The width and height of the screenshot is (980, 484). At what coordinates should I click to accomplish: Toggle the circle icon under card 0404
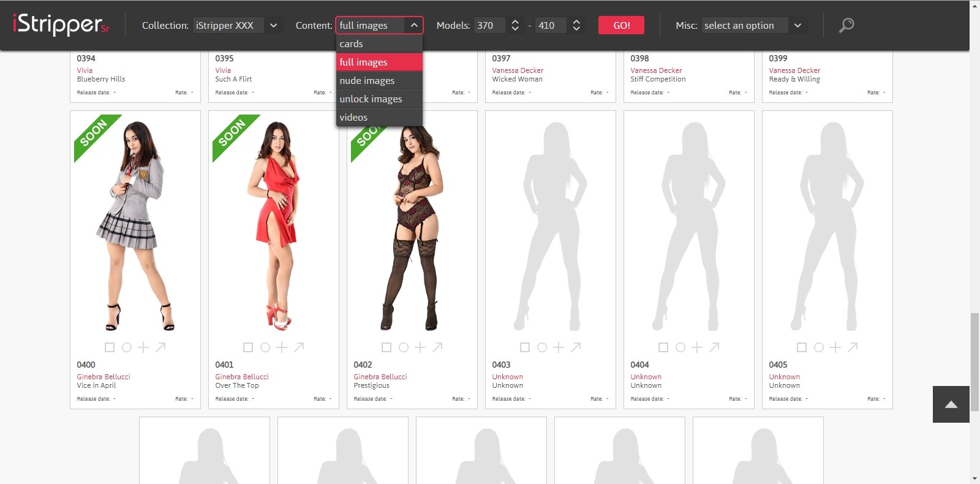click(x=680, y=347)
